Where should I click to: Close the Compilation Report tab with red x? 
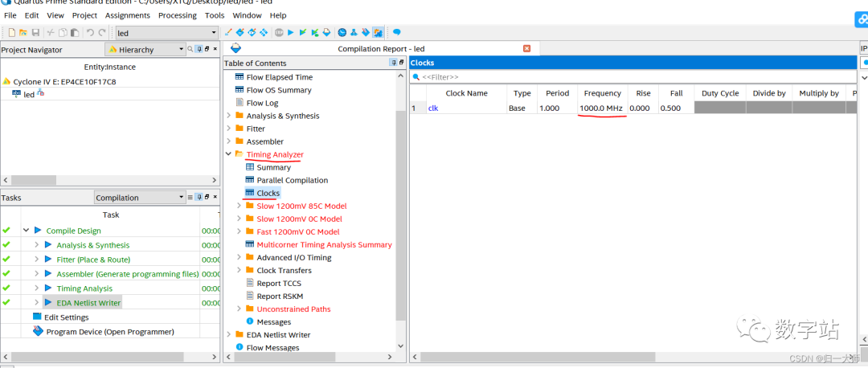coord(527,49)
